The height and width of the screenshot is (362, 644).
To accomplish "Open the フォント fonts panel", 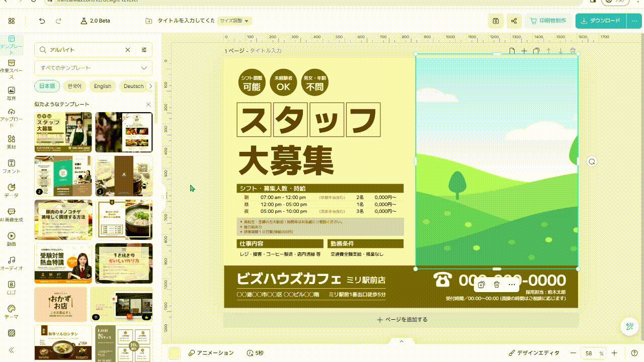I will point(12,166).
